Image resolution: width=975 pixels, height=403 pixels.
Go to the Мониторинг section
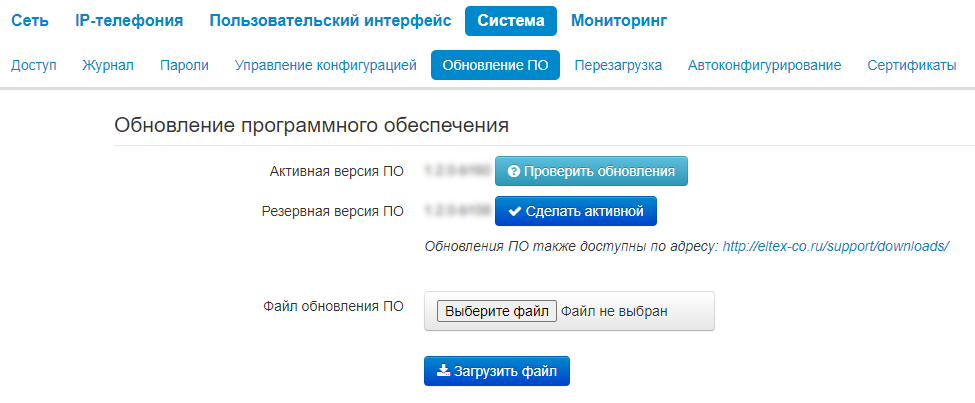619,21
